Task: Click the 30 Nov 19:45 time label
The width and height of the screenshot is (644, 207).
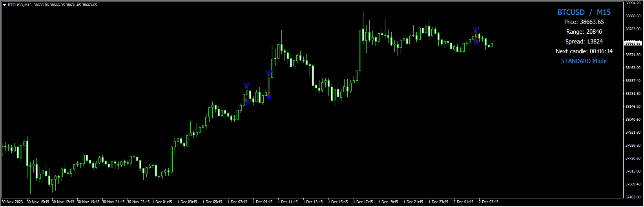Action: 88,202
